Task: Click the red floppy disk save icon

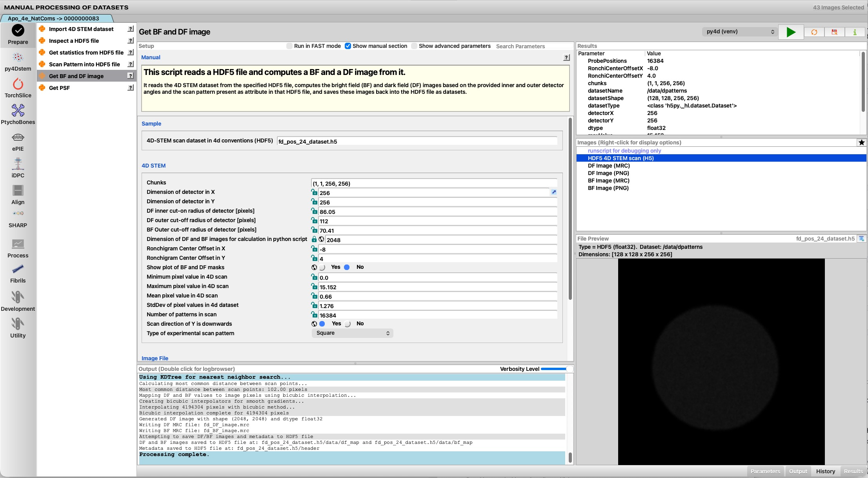Action: 834,32
